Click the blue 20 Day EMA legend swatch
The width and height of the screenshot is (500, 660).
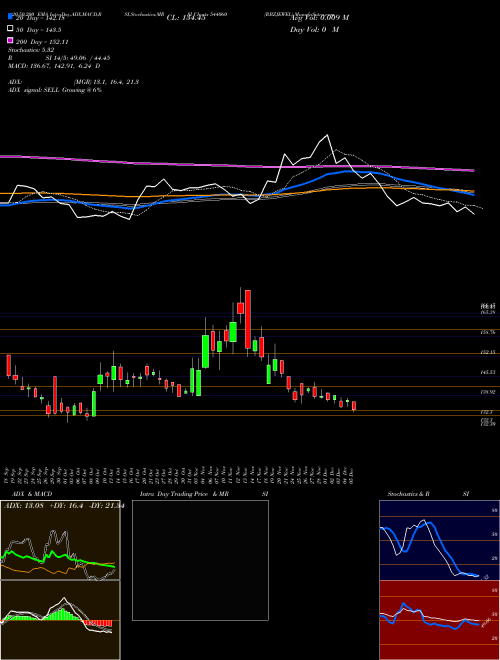click(10, 16)
